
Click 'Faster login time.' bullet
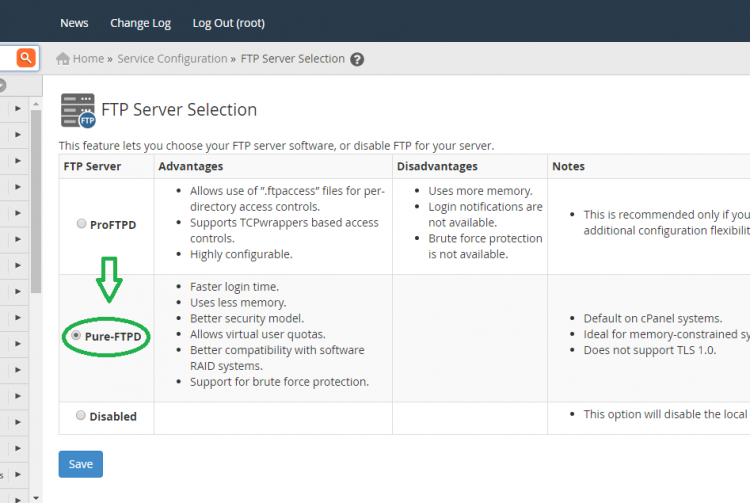(x=234, y=287)
